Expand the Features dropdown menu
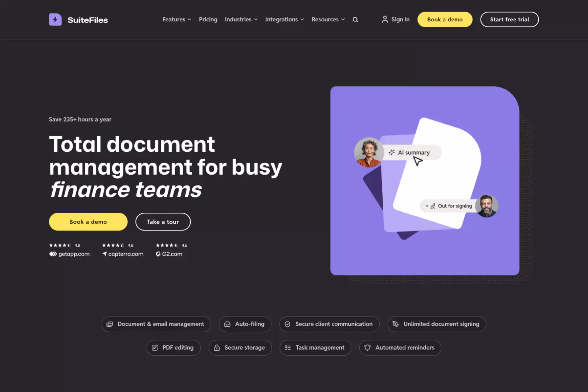588x392 pixels. (x=176, y=20)
